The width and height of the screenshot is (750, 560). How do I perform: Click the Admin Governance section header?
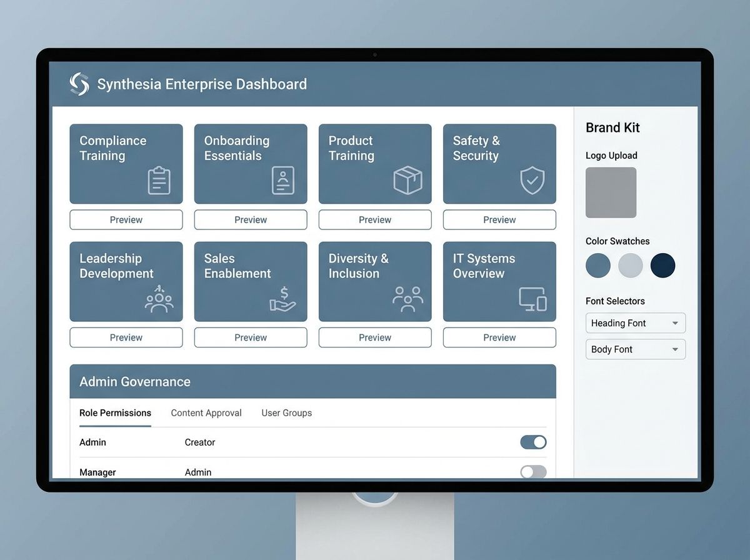click(312, 381)
